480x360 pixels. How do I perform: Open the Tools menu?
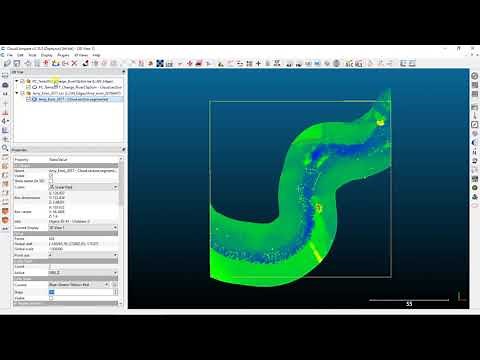[x=32, y=55]
